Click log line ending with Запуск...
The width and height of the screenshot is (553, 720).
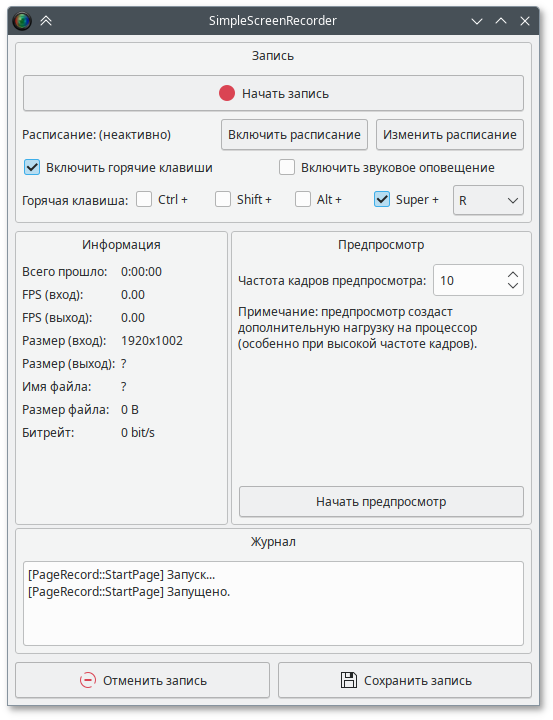pos(121,574)
